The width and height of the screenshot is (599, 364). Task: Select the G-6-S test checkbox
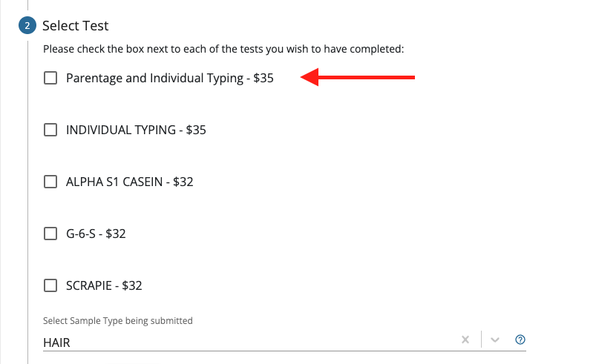[50, 234]
